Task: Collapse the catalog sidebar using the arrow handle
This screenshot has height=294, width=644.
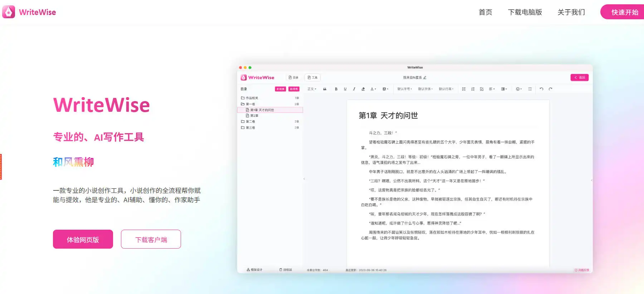Action: [304, 179]
